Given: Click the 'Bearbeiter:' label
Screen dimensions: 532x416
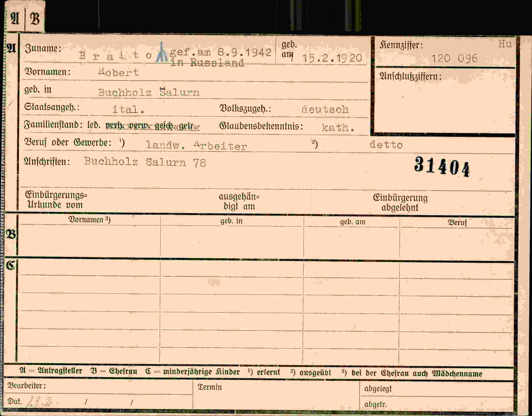Looking at the screenshot, I should (x=27, y=386).
